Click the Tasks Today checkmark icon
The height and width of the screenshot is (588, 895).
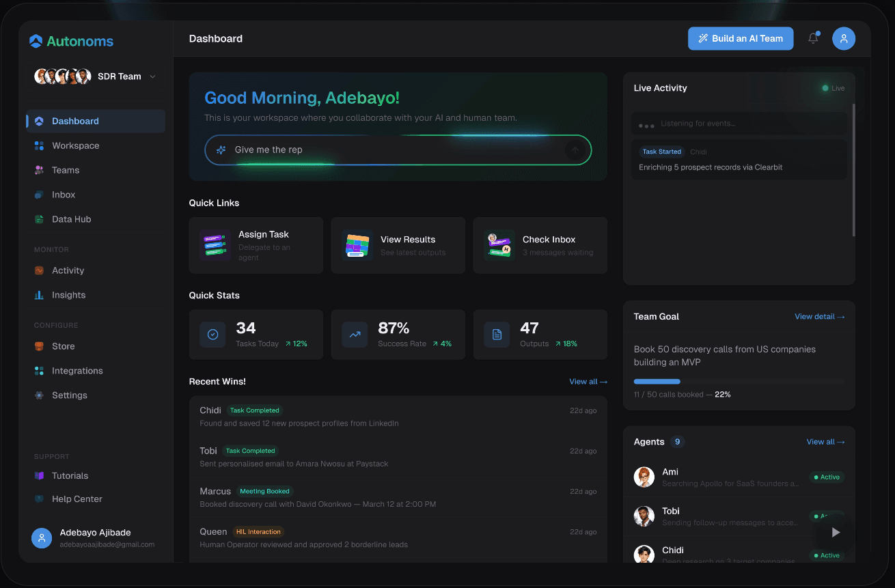(x=212, y=335)
